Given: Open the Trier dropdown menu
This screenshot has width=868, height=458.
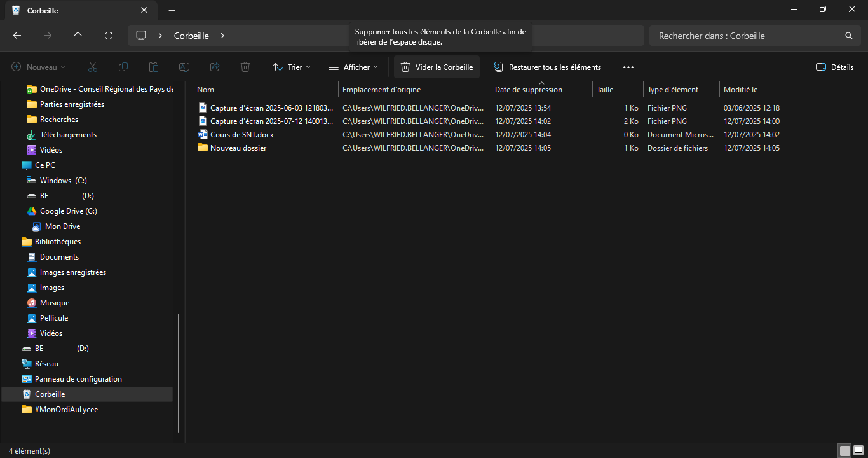Looking at the screenshot, I should (292, 67).
